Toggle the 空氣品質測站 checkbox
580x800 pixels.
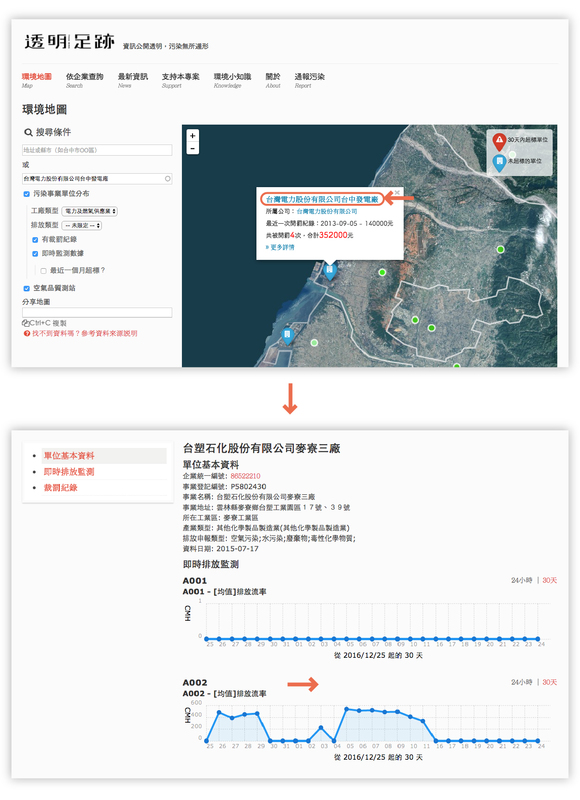click(x=27, y=288)
